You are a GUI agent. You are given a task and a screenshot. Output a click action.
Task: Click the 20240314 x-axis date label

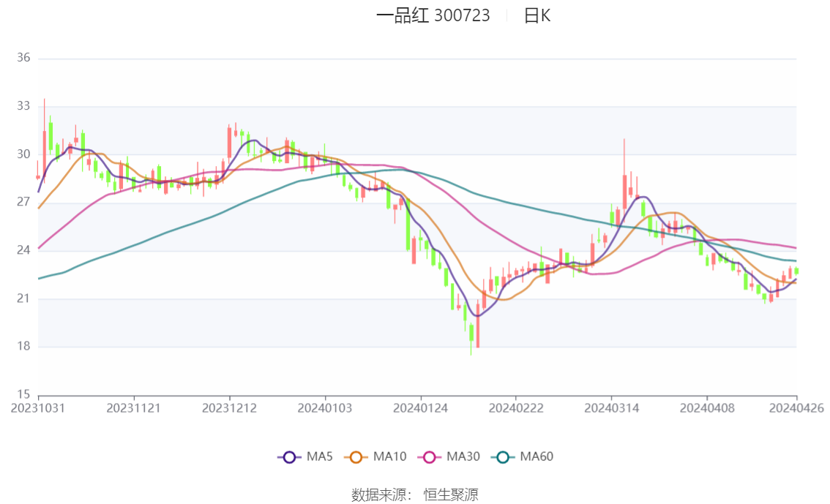[611, 408]
